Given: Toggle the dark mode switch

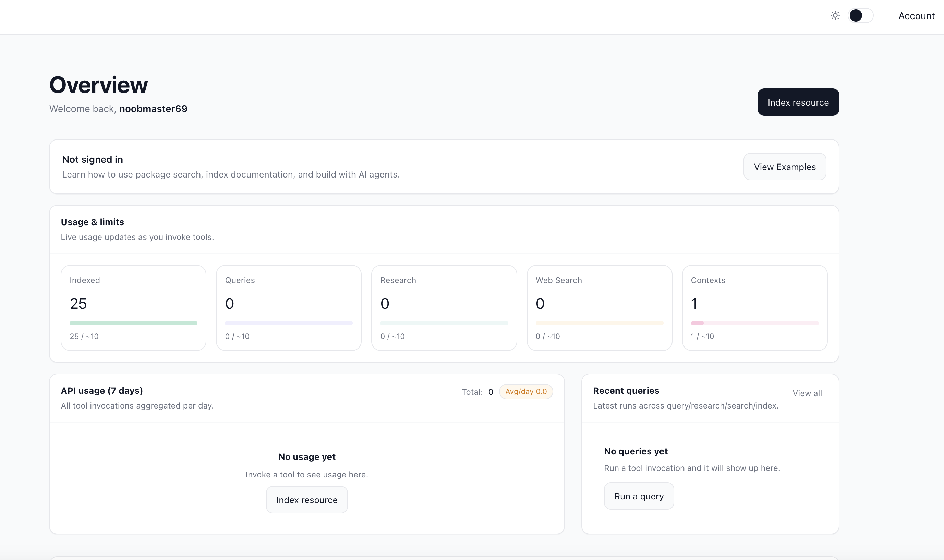Looking at the screenshot, I should click(861, 15).
